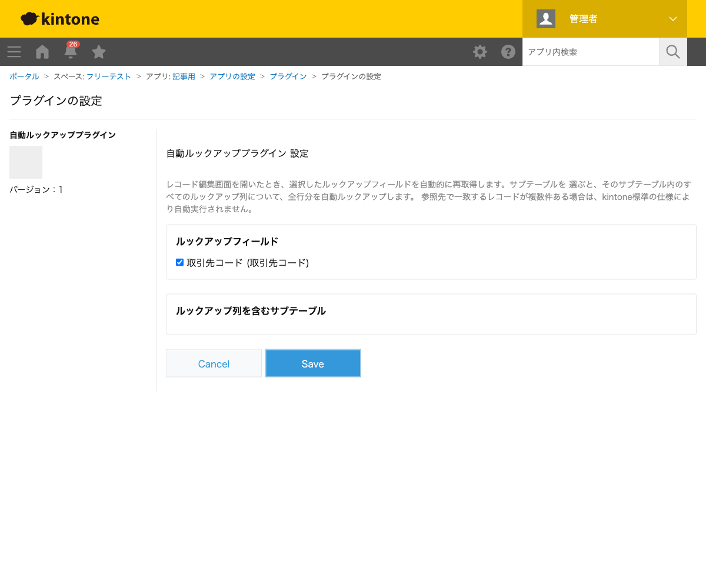Click the 自動ルックアッププラグイン sidebar title
The height and width of the screenshot is (588, 706).
tap(62, 135)
